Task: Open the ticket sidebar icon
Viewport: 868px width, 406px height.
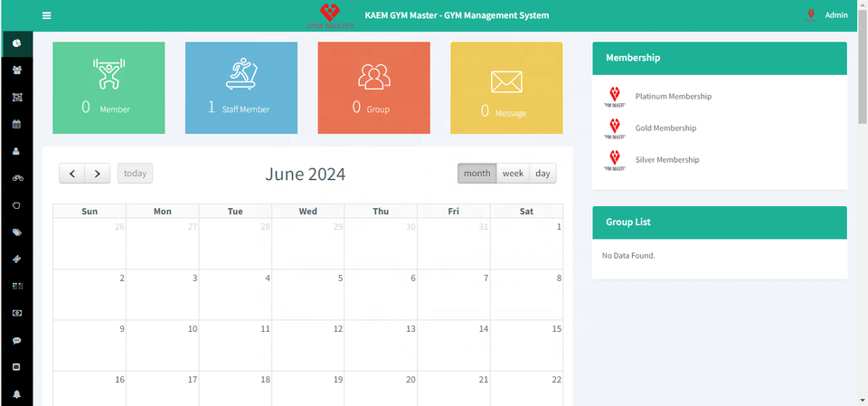Action: click(x=16, y=260)
